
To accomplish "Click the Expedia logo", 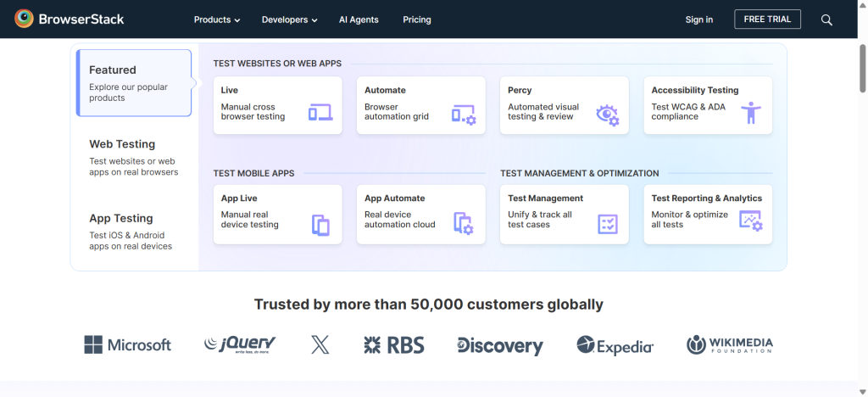I will click(615, 345).
